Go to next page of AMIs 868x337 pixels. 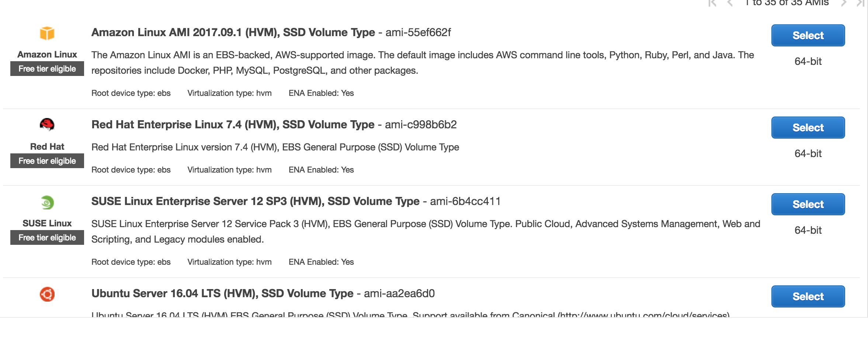click(x=844, y=3)
